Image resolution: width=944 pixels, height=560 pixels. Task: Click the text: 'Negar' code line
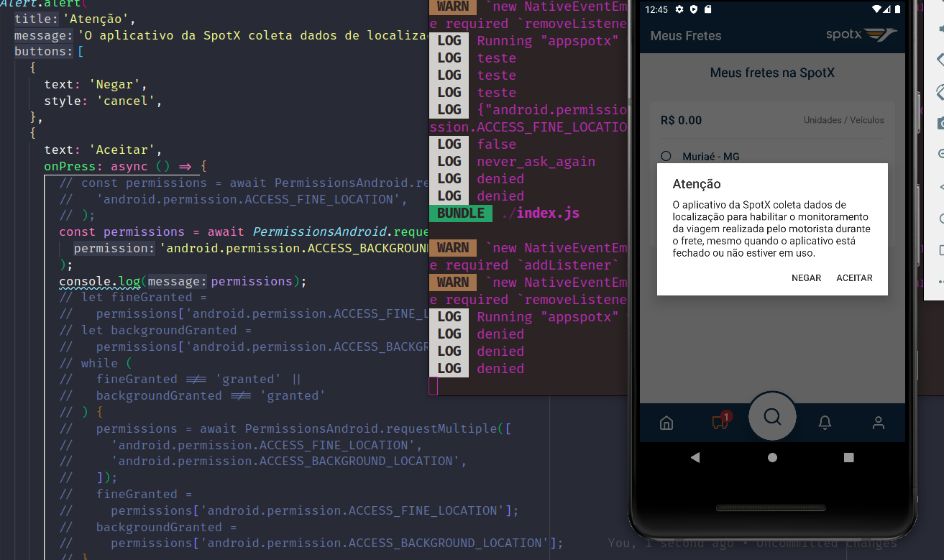[96, 84]
